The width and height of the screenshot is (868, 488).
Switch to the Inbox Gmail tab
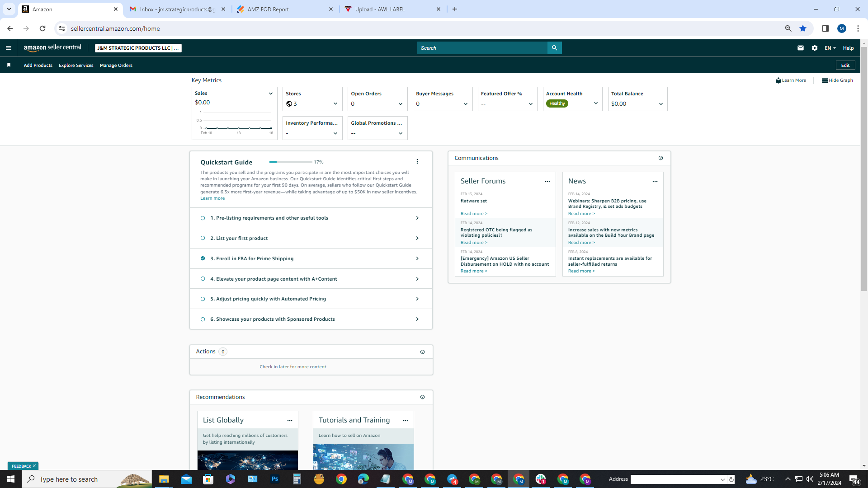coord(177,9)
